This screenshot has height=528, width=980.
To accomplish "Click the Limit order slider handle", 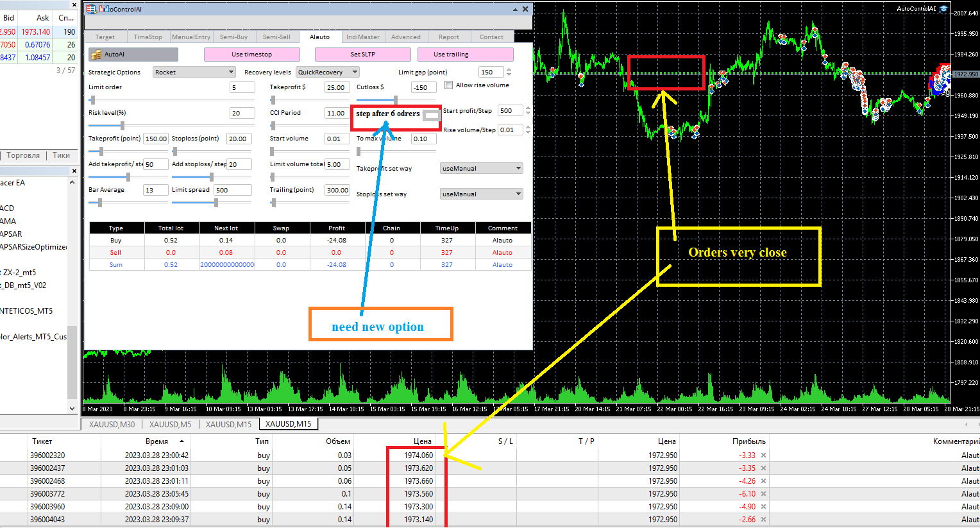I will coord(93,100).
